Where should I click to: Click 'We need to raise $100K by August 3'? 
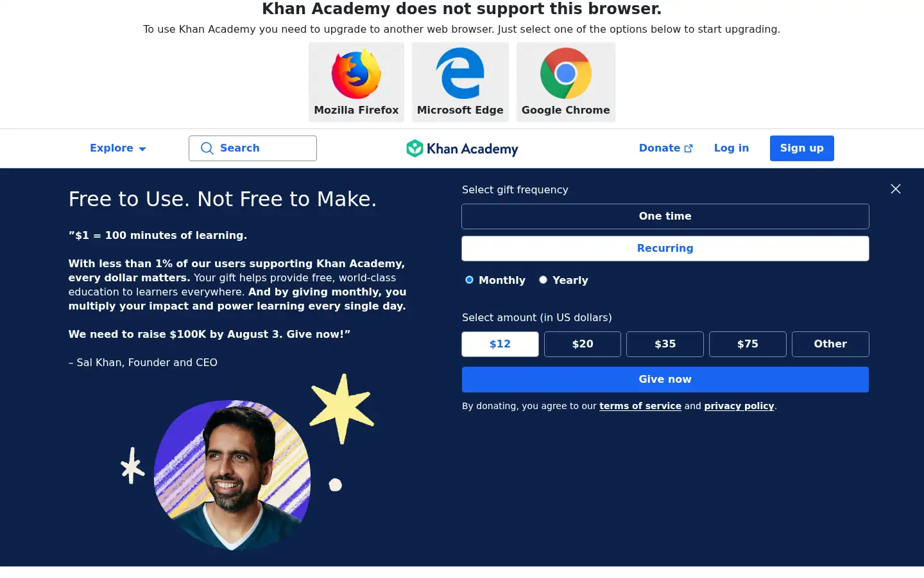click(175, 334)
